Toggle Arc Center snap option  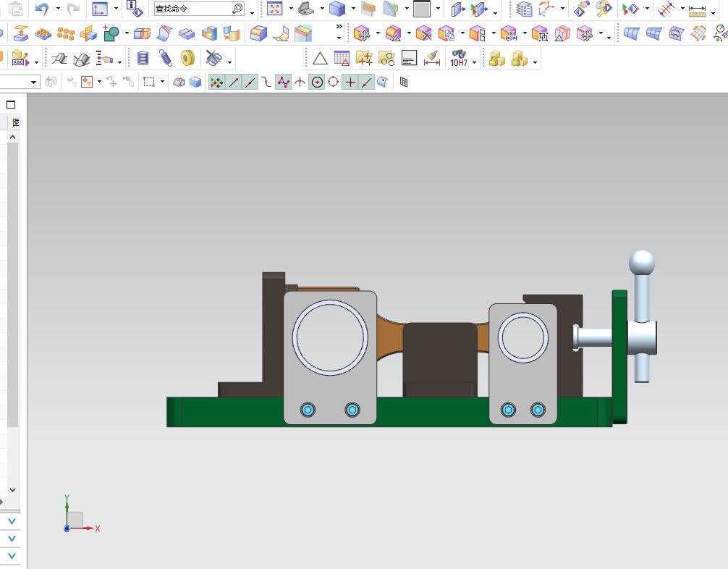point(317,83)
